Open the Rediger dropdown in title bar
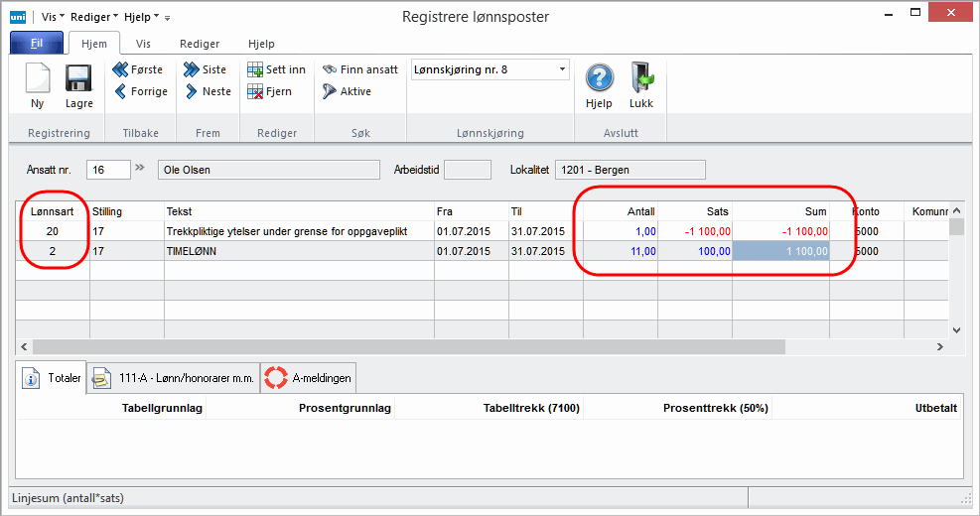The image size is (980, 516). [x=93, y=17]
